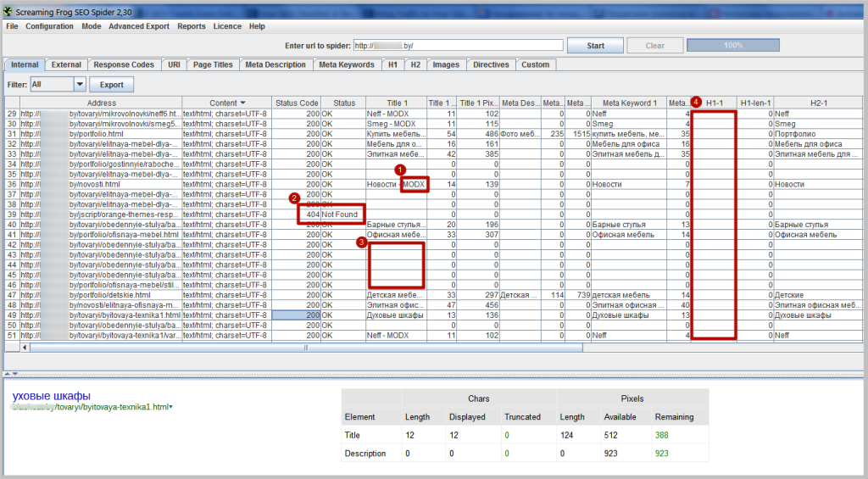Go to the Images tab
The image size is (868, 479).
pyautogui.click(x=446, y=64)
